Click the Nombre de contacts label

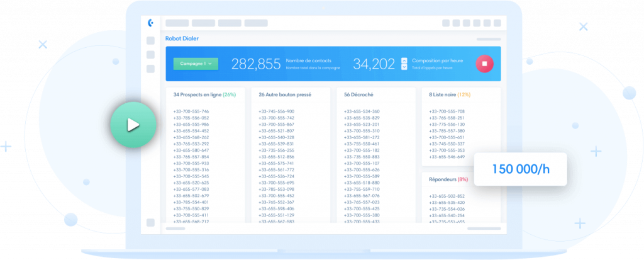tap(308, 60)
